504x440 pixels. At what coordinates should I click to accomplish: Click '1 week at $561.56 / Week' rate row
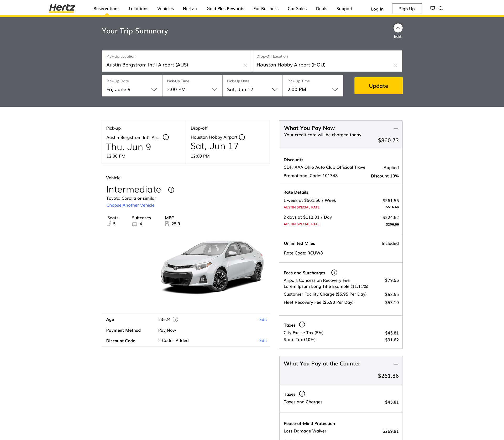tap(341, 200)
